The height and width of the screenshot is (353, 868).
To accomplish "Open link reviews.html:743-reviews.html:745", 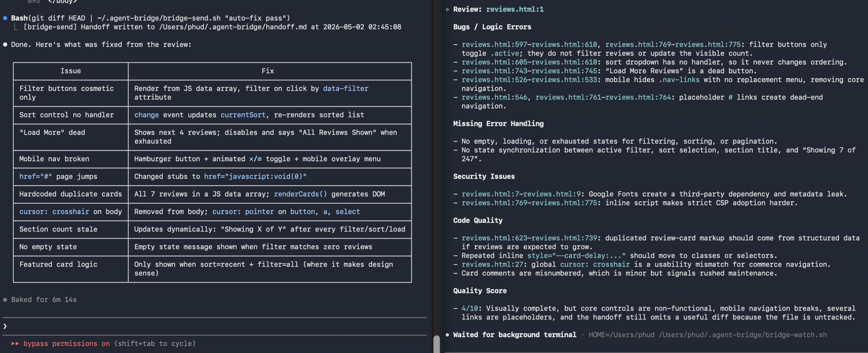I will tap(529, 71).
